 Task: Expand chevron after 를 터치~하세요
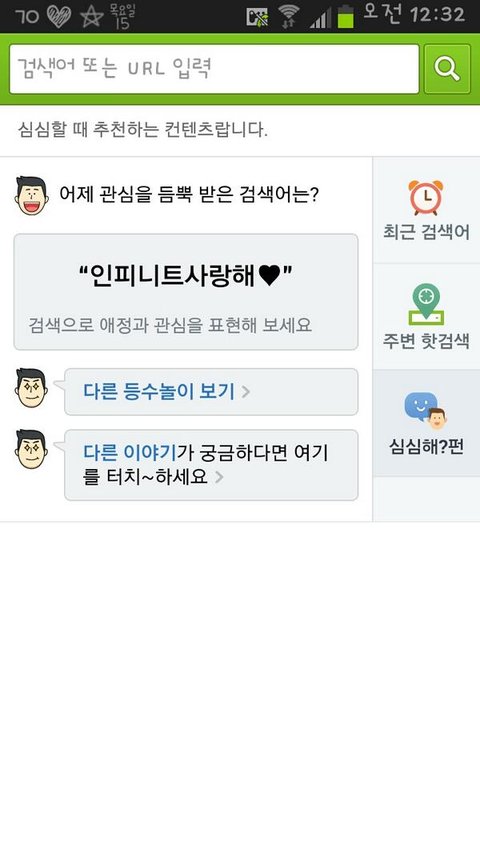(x=219, y=477)
